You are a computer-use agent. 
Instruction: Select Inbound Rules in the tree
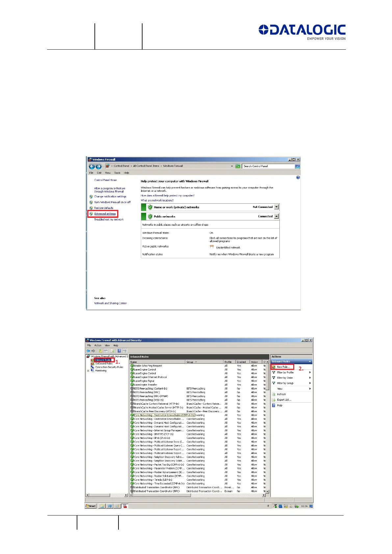point(103,360)
